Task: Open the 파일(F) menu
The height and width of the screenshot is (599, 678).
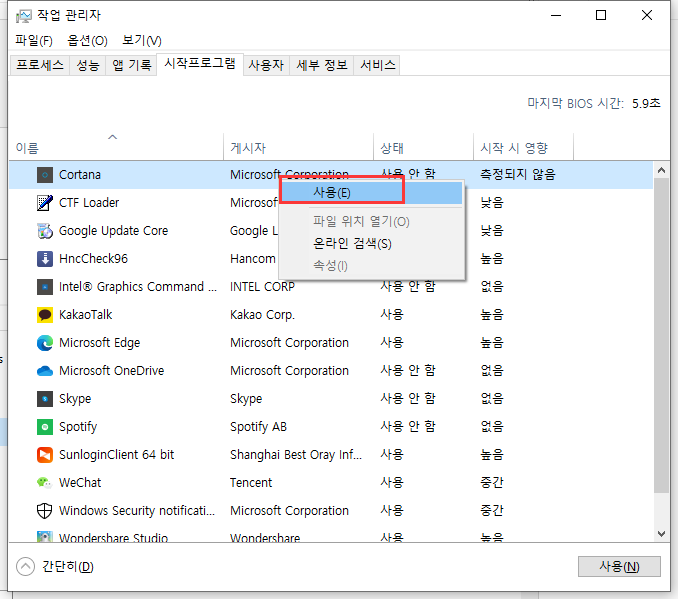Action: 34,41
